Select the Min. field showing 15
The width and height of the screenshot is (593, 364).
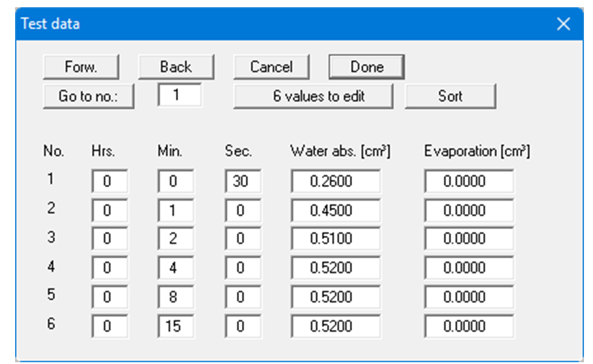click(x=175, y=326)
